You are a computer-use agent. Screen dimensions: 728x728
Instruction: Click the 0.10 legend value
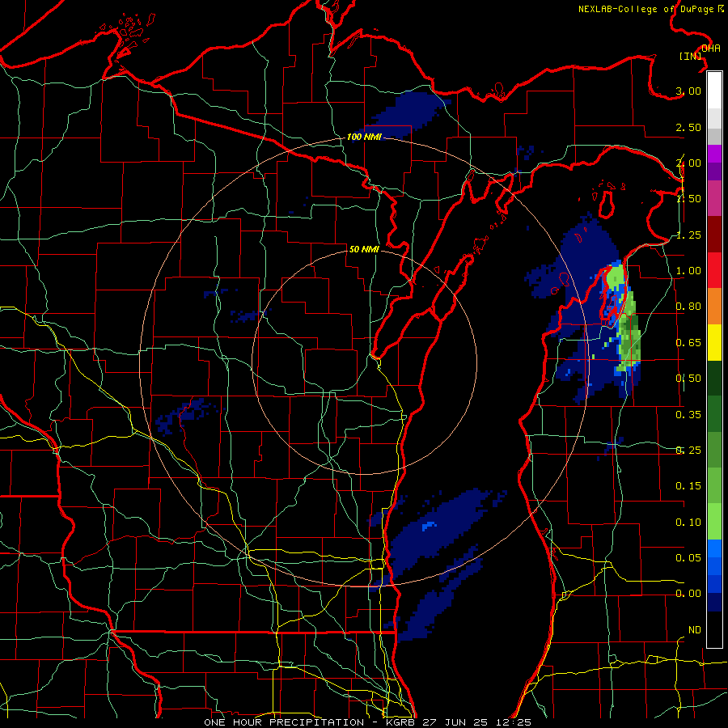(x=688, y=523)
